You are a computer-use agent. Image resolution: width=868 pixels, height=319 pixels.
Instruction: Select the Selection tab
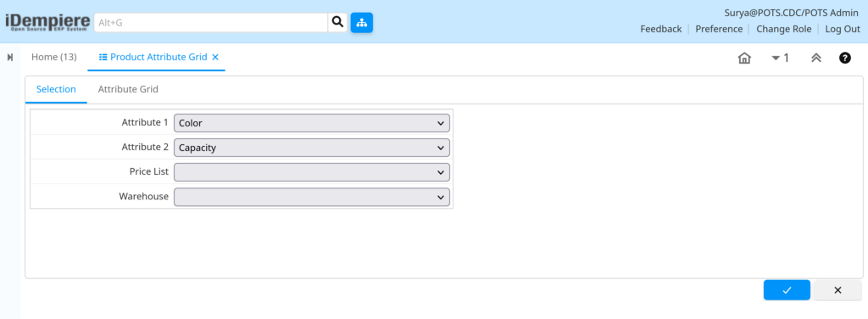coord(56,89)
